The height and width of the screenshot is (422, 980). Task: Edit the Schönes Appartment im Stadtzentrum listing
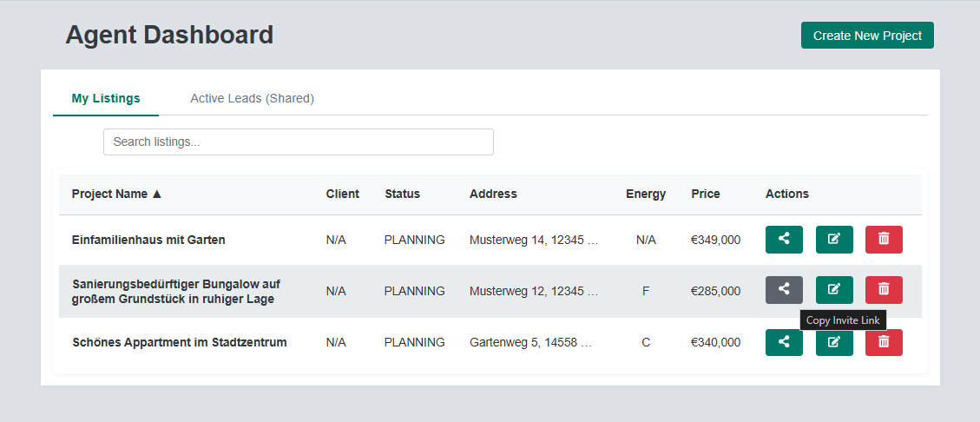[834, 343]
